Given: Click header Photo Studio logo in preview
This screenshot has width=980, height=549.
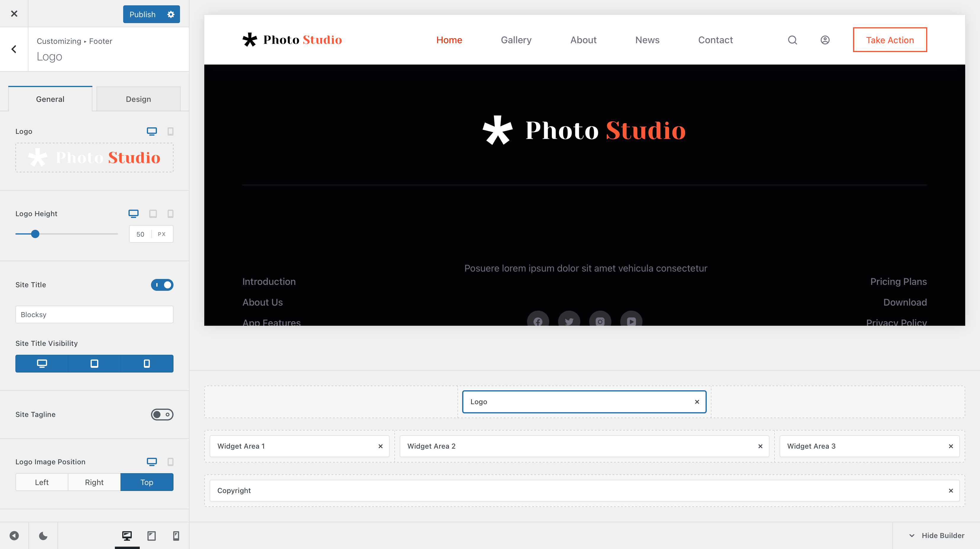Looking at the screenshot, I should (292, 40).
